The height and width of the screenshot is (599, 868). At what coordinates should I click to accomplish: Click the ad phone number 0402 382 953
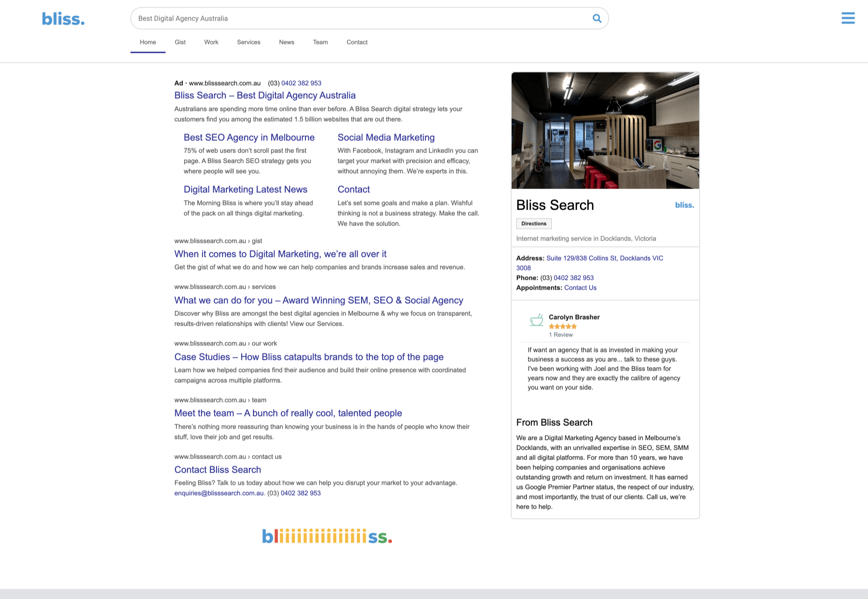[x=301, y=83]
